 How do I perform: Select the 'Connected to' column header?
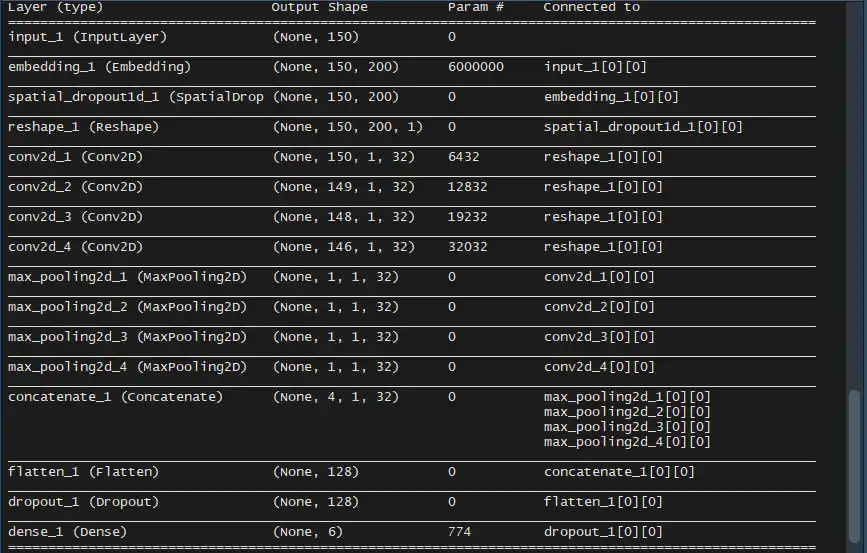pos(592,7)
